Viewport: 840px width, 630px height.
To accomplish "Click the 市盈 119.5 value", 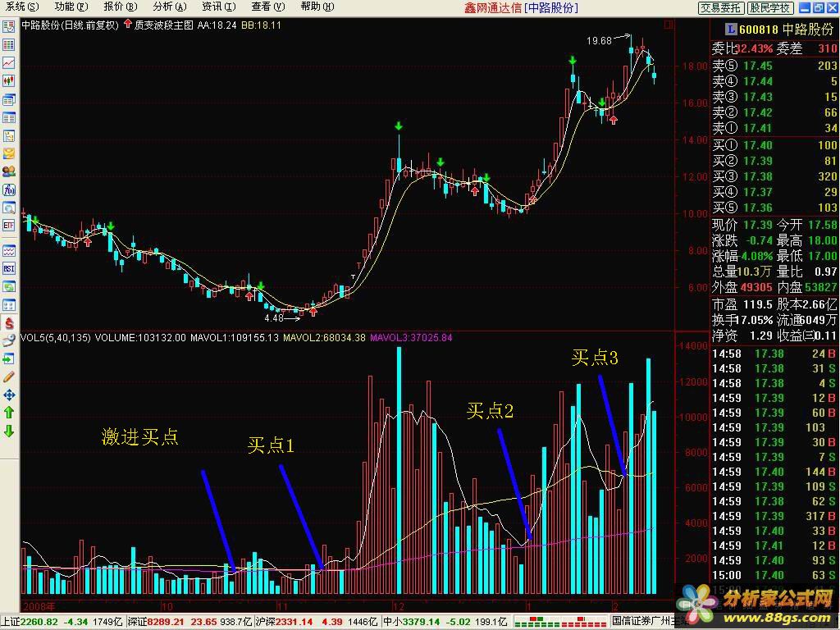I will [x=757, y=305].
